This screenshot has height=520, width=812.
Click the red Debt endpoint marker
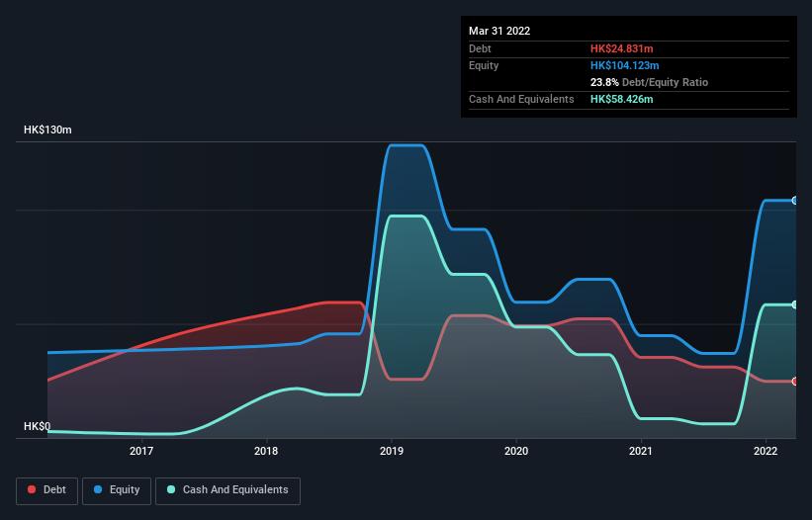click(795, 382)
